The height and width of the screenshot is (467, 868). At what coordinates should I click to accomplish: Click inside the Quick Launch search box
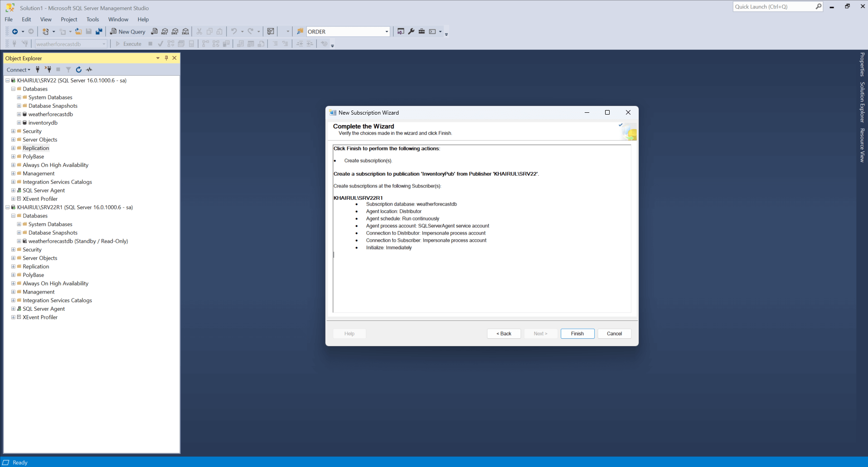coord(773,7)
